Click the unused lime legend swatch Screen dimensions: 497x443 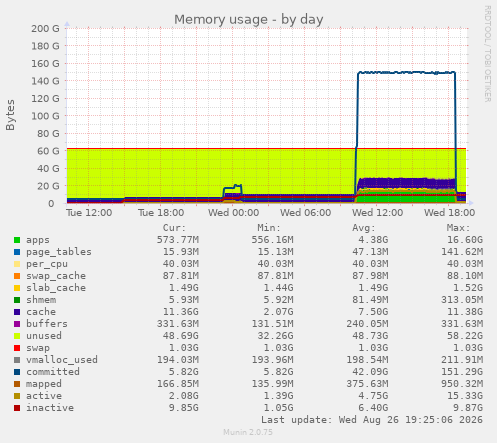tap(17, 336)
